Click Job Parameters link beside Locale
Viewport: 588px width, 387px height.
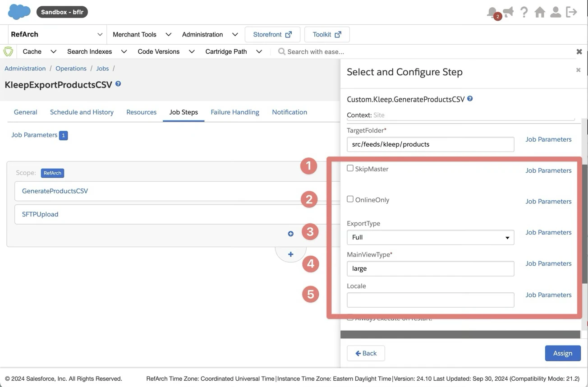pos(548,295)
